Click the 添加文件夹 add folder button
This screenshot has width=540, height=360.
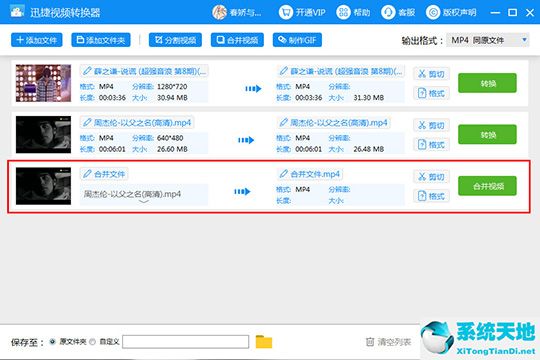pyautogui.click(x=101, y=40)
